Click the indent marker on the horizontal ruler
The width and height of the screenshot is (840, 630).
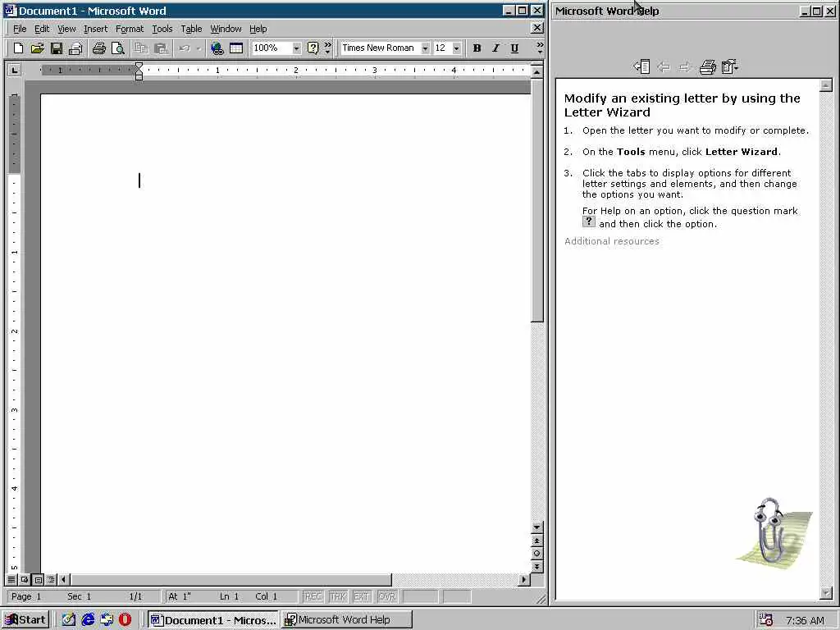[139, 71]
